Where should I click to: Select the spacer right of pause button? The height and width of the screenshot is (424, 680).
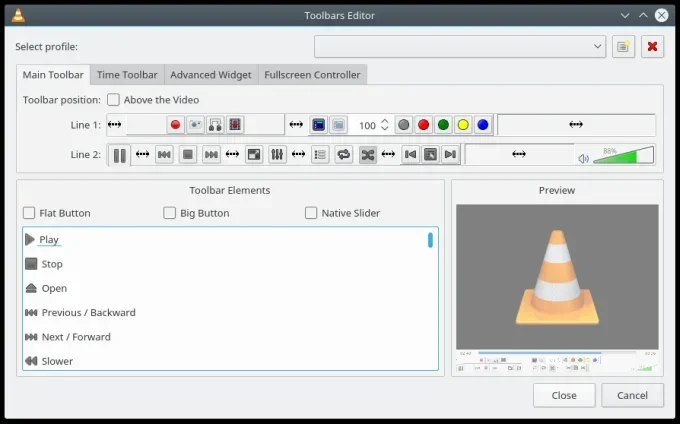[x=142, y=154]
